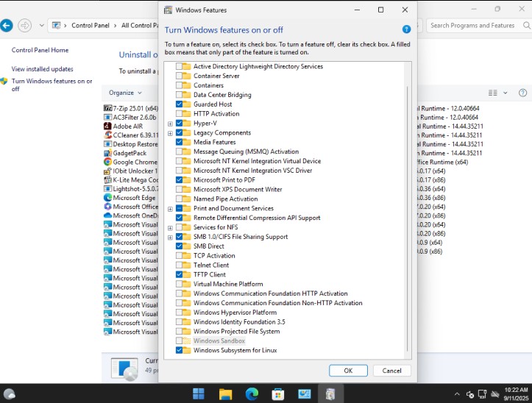Select Data Center Bridging entry
Image resolution: width=532 pixels, height=403 pixels.
point(222,95)
